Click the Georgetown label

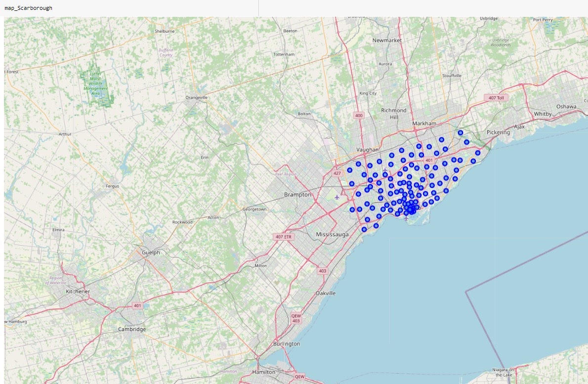pyautogui.click(x=254, y=209)
